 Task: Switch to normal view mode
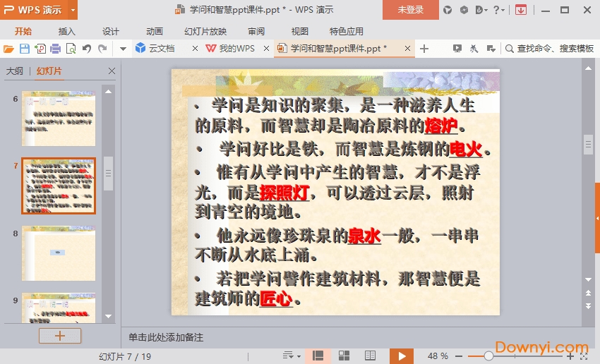click(x=318, y=356)
